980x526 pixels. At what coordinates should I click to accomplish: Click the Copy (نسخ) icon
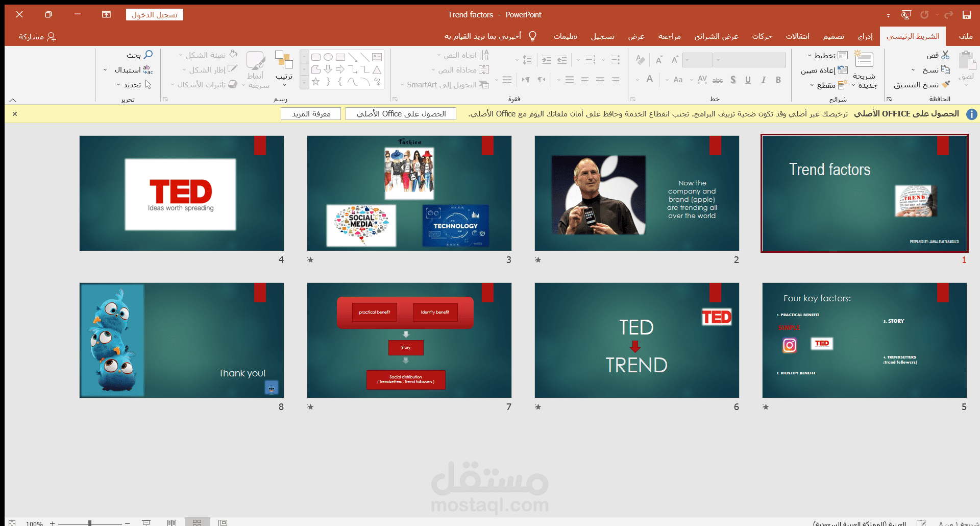[945, 69]
